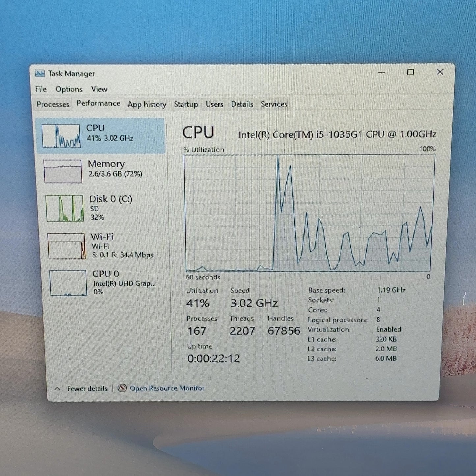Image resolution: width=476 pixels, height=476 pixels.
Task: Select the GPU 0 mini graph thumbnail
Action: coord(68,283)
